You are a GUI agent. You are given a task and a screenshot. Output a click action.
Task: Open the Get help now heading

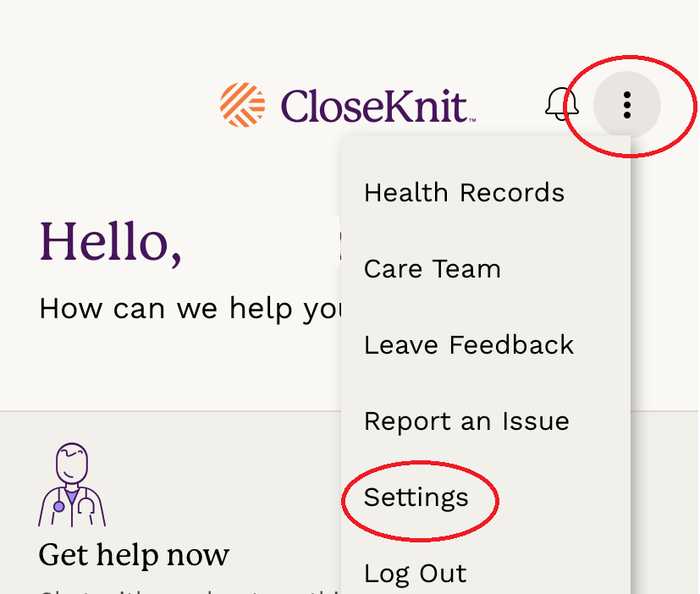pos(134,555)
